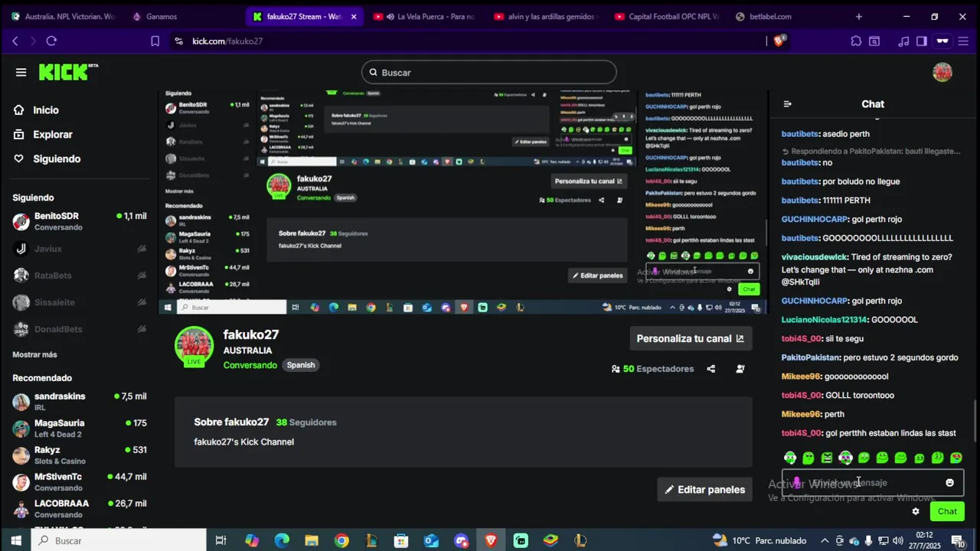This screenshot has width=980, height=551.
Task: Open recommended channel Rakyz
Action: tap(80, 455)
